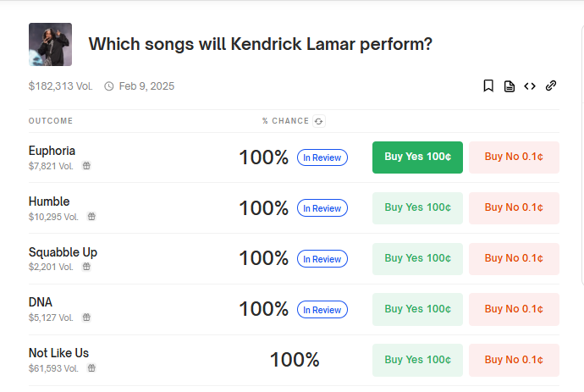Click the refresh icon beside % Chance
Screen dimensions: 584x392
319,121
